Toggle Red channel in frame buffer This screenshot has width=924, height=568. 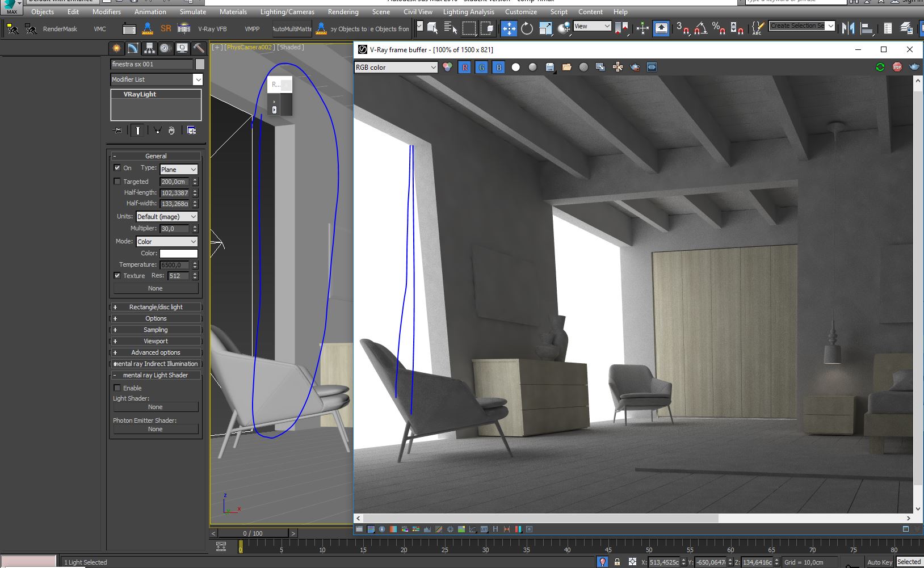click(x=465, y=67)
